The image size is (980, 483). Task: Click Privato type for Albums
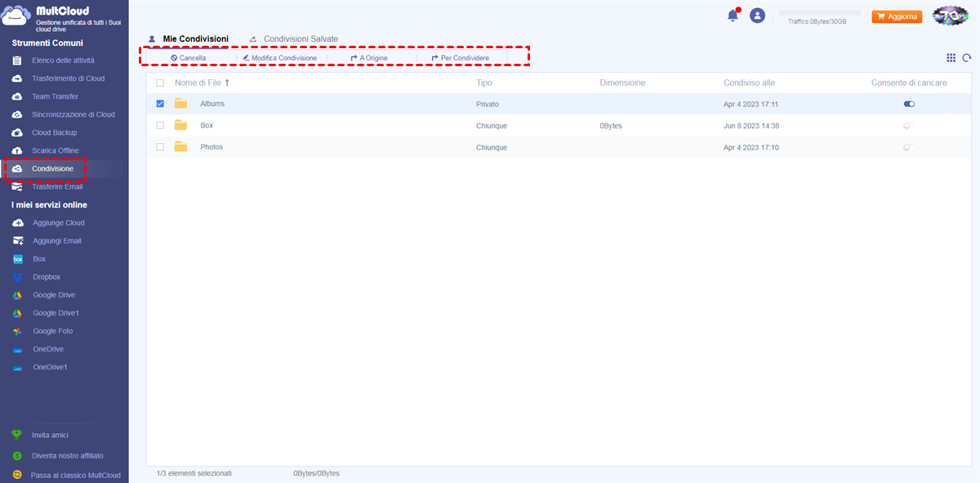(488, 105)
